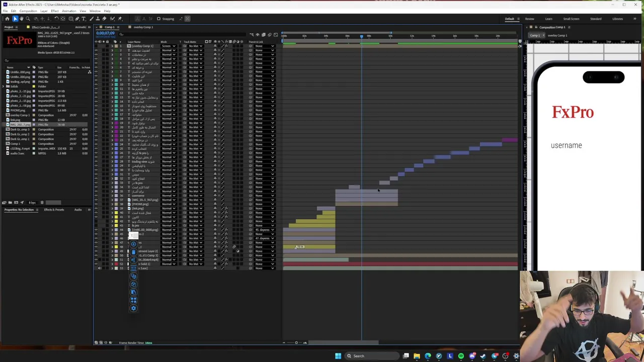This screenshot has width=644, height=362.
Task: Hide layer 20 using its eye icon
Action: pyautogui.click(x=96, y=127)
